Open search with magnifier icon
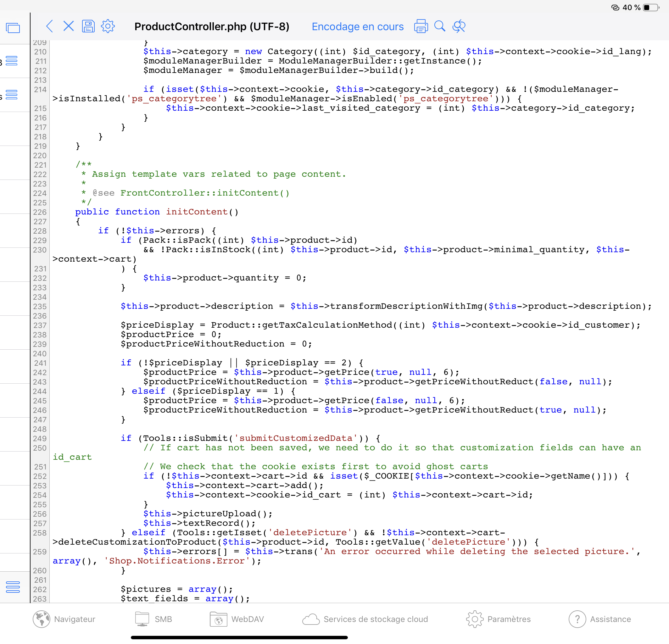Viewport: 669px width, 644px height. (440, 26)
